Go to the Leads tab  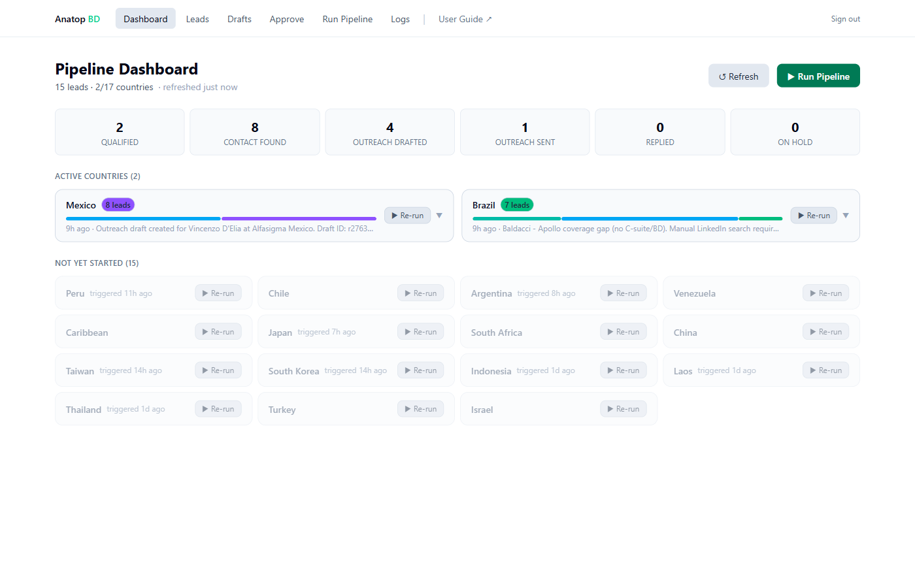pos(197,19)
